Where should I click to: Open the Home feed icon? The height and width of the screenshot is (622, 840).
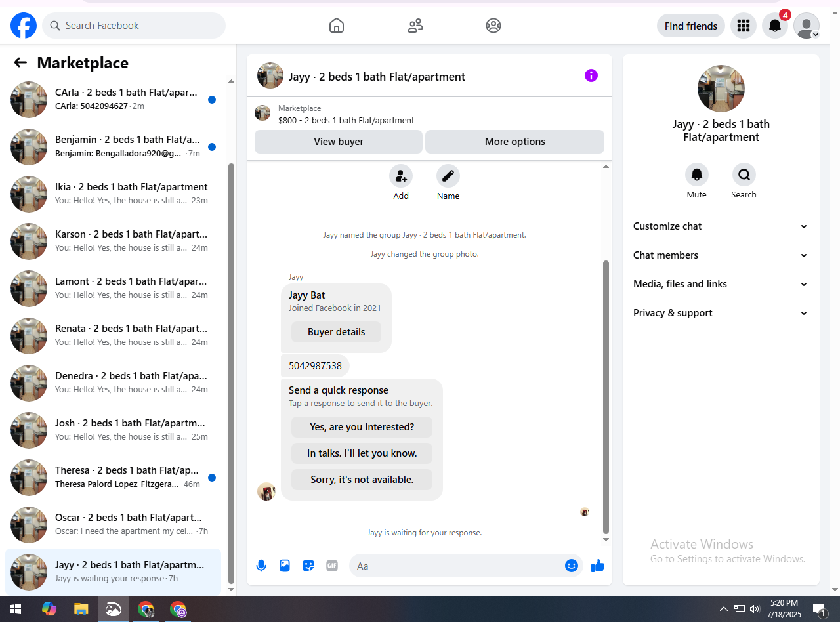tap(337, 26)
